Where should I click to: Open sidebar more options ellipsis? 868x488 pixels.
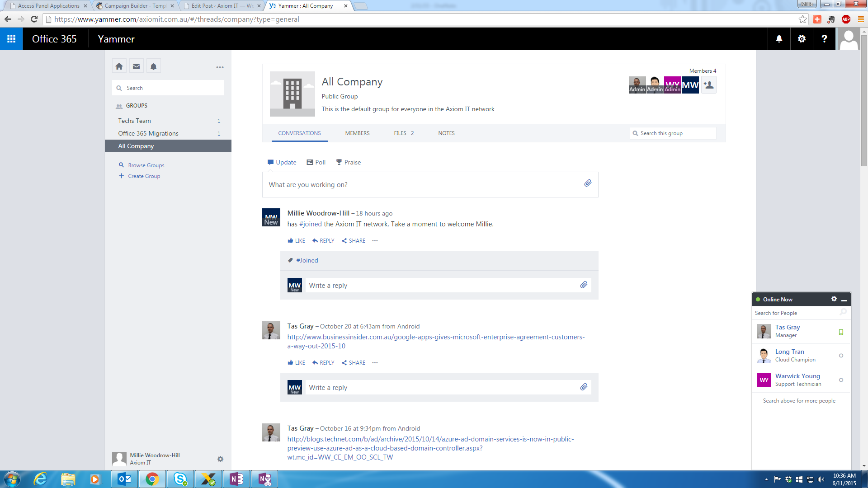(x=220, y=67)
